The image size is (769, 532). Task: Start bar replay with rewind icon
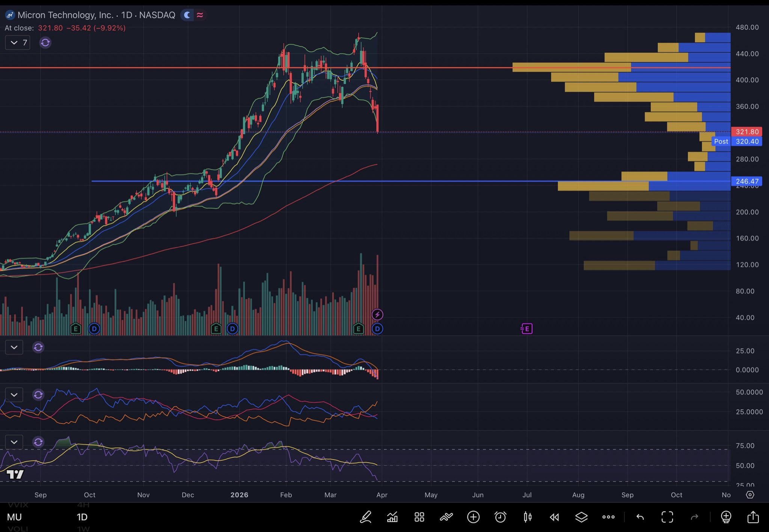[x=554, y=517]
